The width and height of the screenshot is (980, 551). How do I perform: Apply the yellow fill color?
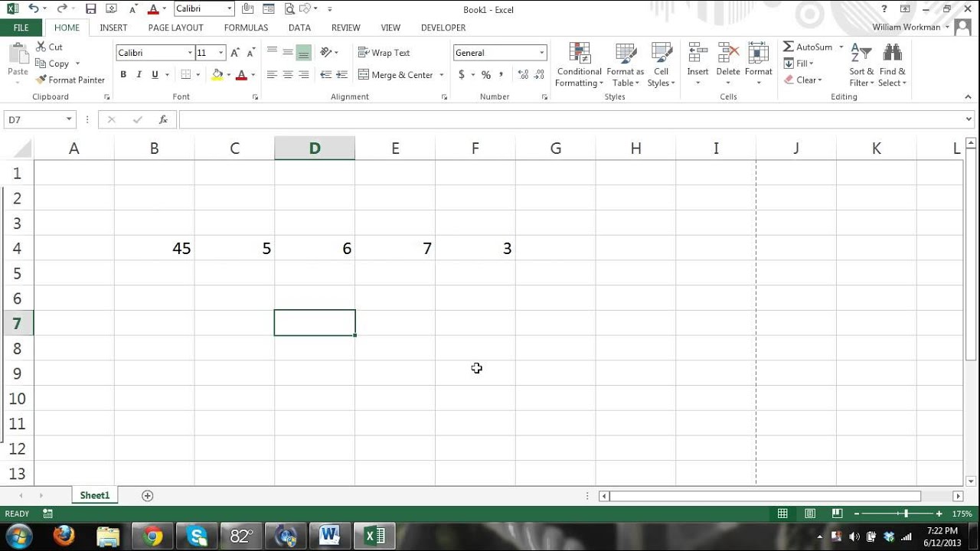coord(217,74)
